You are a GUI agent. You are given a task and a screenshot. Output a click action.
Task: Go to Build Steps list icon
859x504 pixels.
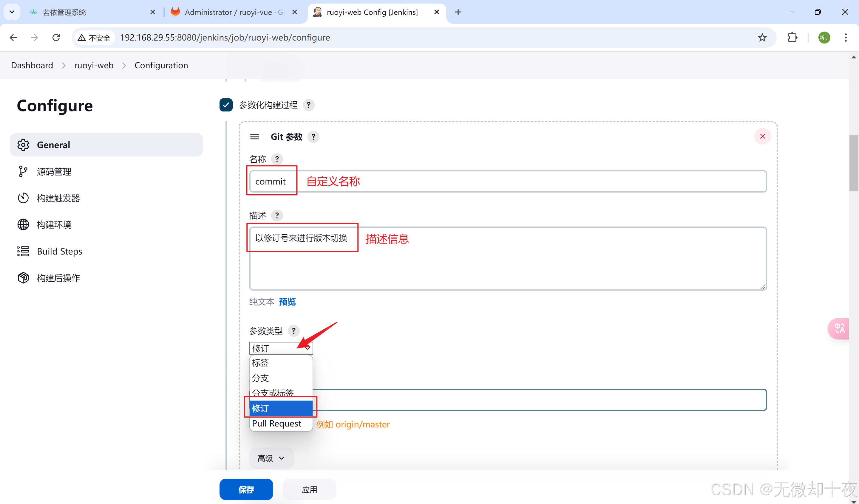(x=23, y=251)
